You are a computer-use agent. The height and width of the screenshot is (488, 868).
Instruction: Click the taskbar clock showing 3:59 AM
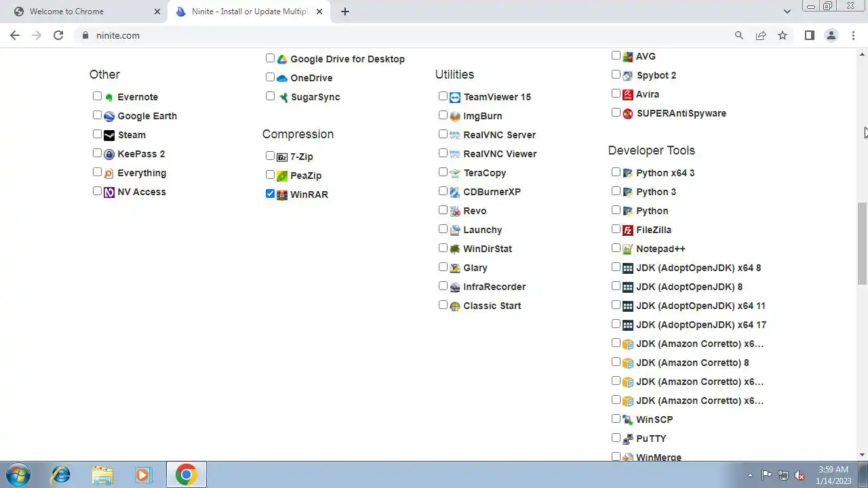[833, 475]
